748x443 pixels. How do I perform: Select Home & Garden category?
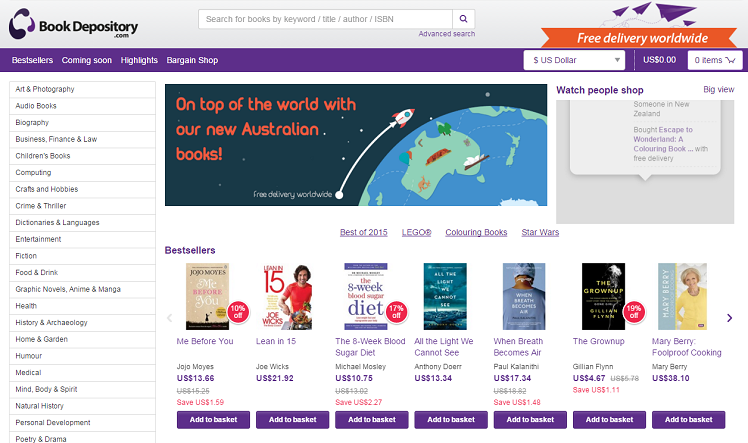pyautogui.click(x=83, y=340)
